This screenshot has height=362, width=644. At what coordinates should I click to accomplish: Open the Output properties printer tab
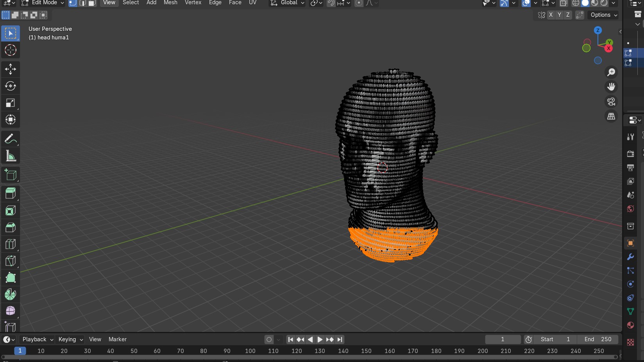click(x=630, y=168)
